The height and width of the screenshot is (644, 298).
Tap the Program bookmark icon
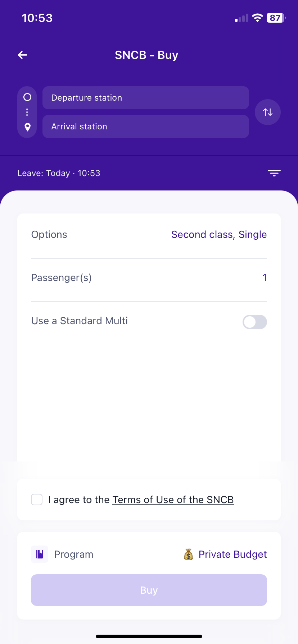40,554
